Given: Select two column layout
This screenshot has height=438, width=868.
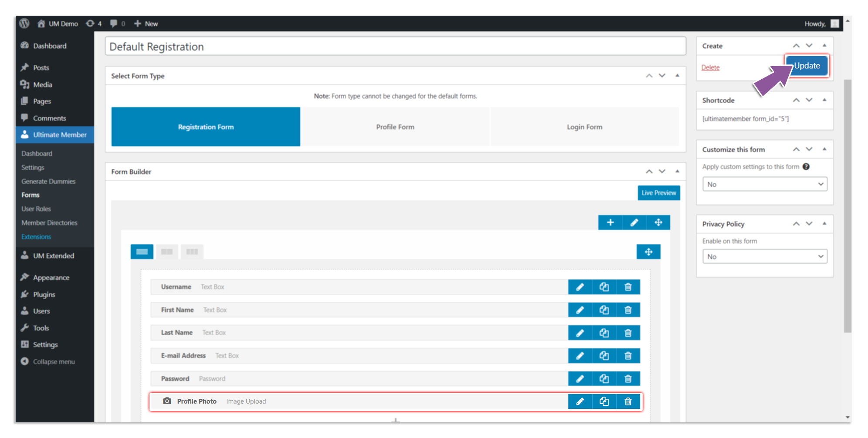Looking at the screenshot, I should pyautogui.click(x=167, y=252).
